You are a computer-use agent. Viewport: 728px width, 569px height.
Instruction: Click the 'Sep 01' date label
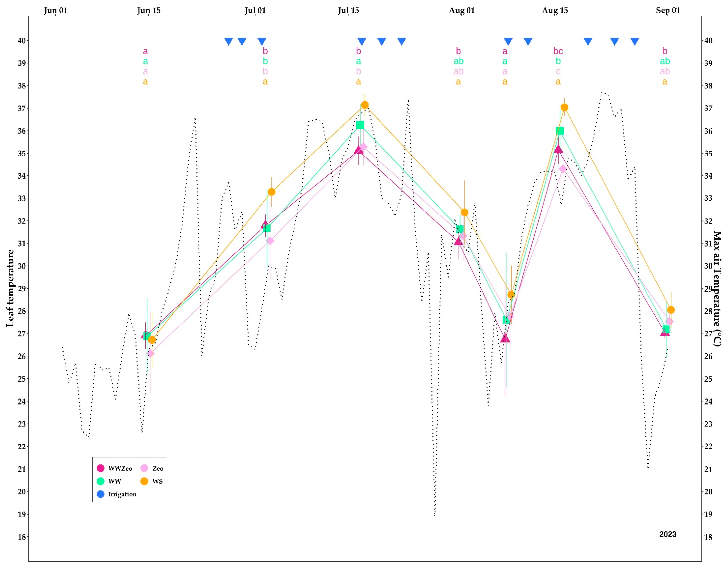pos(668,10)
